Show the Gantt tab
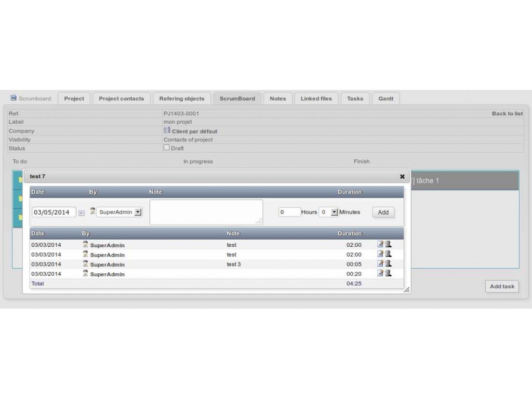The height and width of the screenshot is (399, 532). pos(386,98)
